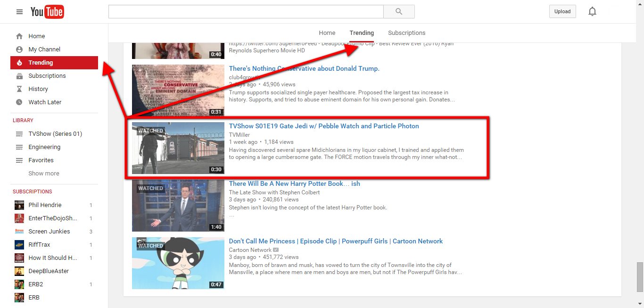
Task: Click the TVShow (Series 01) playlist icon
Action: pos(19,134)
